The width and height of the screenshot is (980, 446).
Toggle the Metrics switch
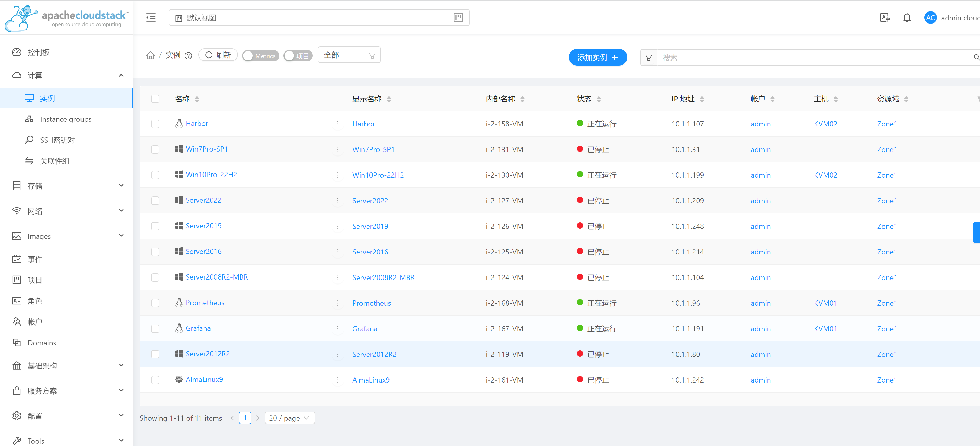point(260,56)
